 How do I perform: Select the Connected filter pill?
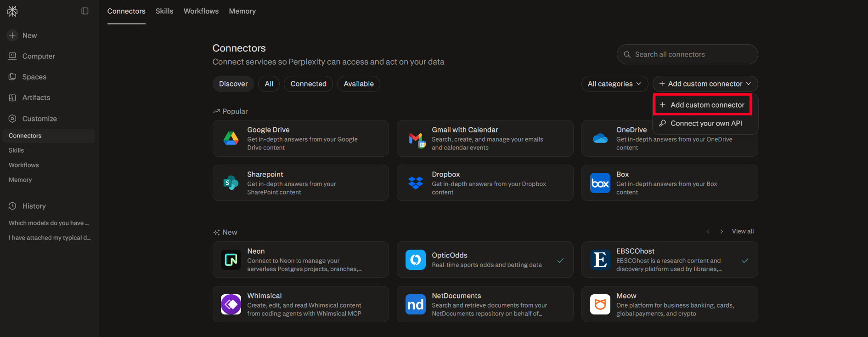pyautogui.click(x=308, y=84)
